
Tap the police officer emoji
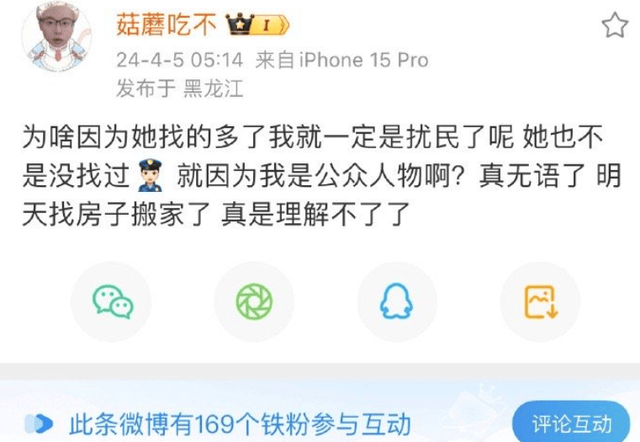(x=150, y=176)
